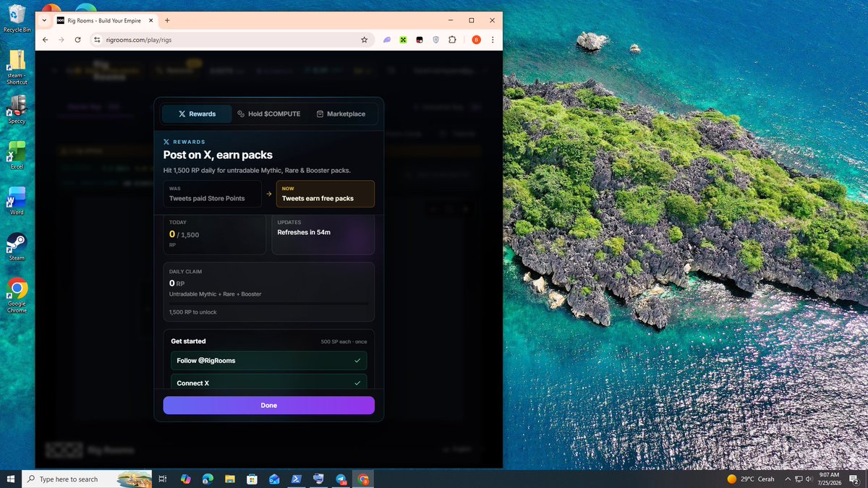Click the 'Refreshes in 54m' updates card

click(x=323, y=234)
